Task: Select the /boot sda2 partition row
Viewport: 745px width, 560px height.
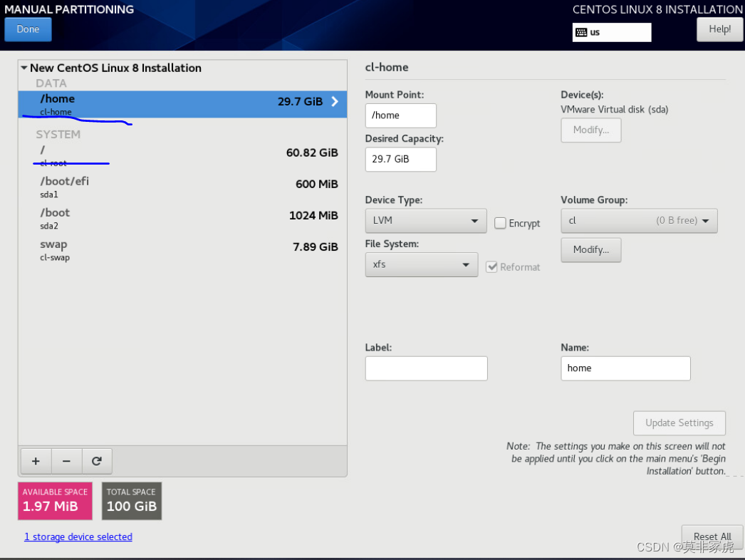Action: [x=182, y=218]
